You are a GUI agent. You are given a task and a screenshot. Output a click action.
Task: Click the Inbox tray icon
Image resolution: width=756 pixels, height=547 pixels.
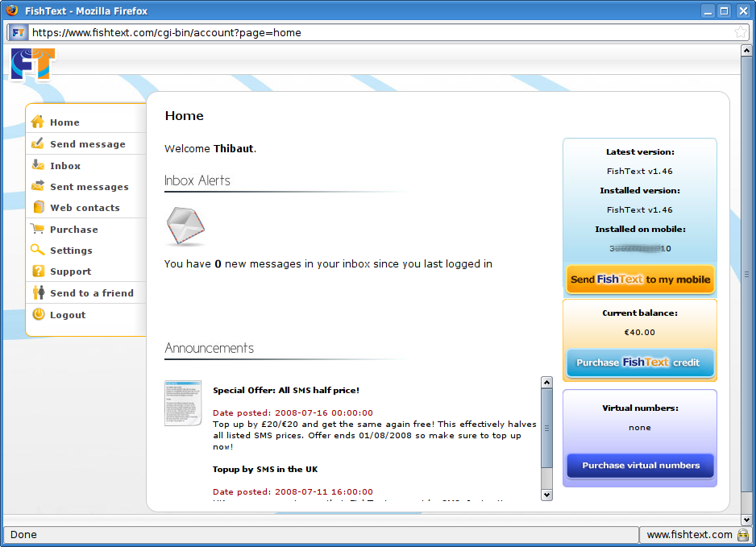tap(37, 165)
